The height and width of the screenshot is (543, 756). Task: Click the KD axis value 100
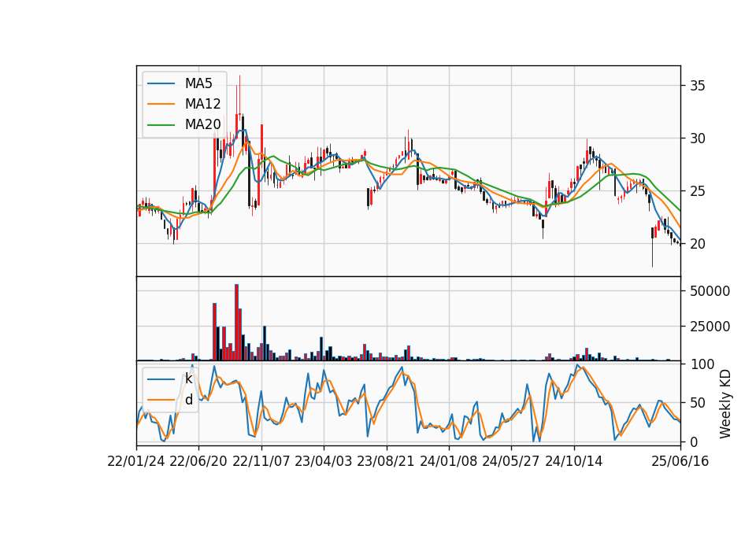coord(702,364)
